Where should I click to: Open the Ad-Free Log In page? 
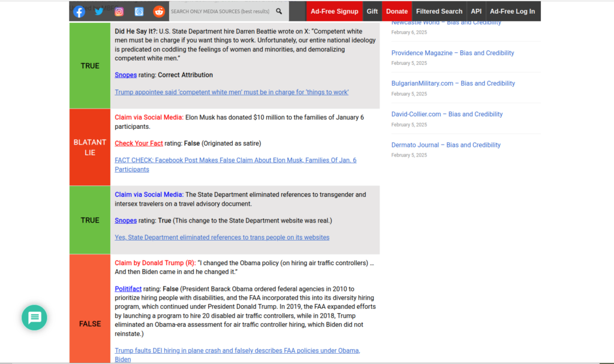pyautogui.click(x=512, y=11)
